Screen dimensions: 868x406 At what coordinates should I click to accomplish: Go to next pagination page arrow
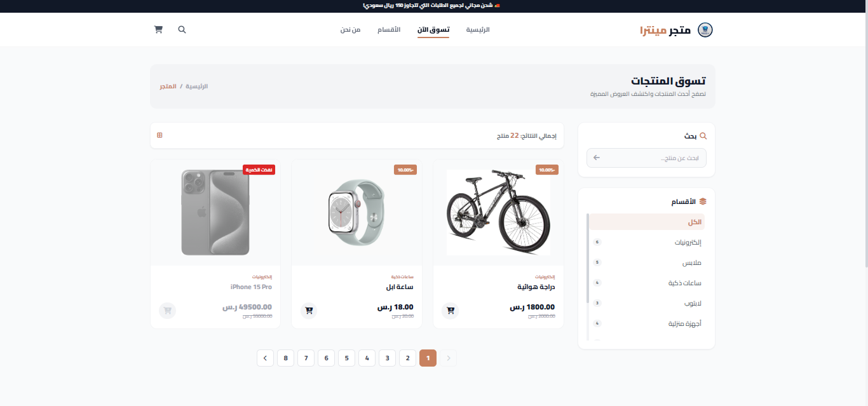tap(265, 358)
